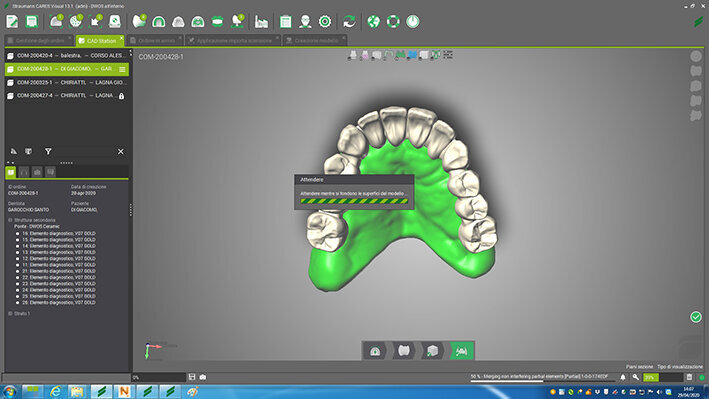Click the Attendere striped progress bar

click(354, 201)
